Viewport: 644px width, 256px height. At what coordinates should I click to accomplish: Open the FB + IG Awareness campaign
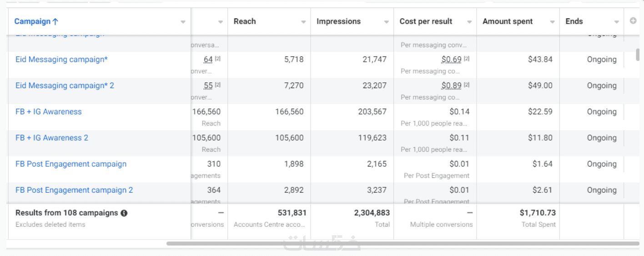49,112
